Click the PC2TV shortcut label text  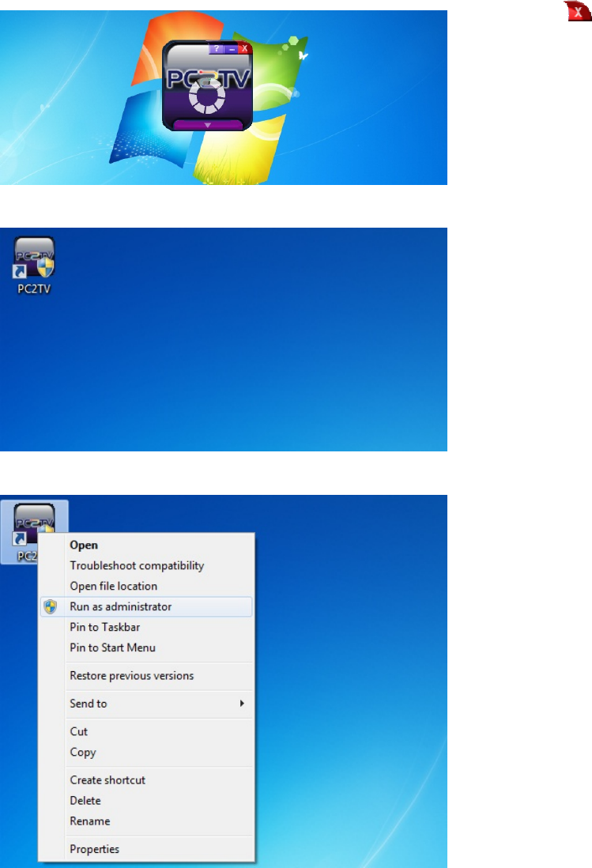(34, 289)
